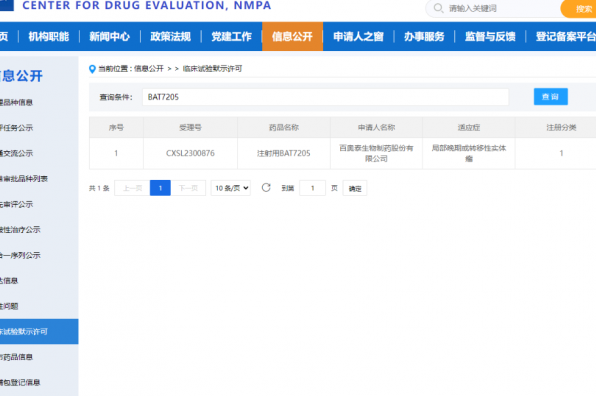The height and width of the screenshot is (396, 596).
Task: Click 临床试验默示许可 in the breadcrumb
Action: coord(212,69)
